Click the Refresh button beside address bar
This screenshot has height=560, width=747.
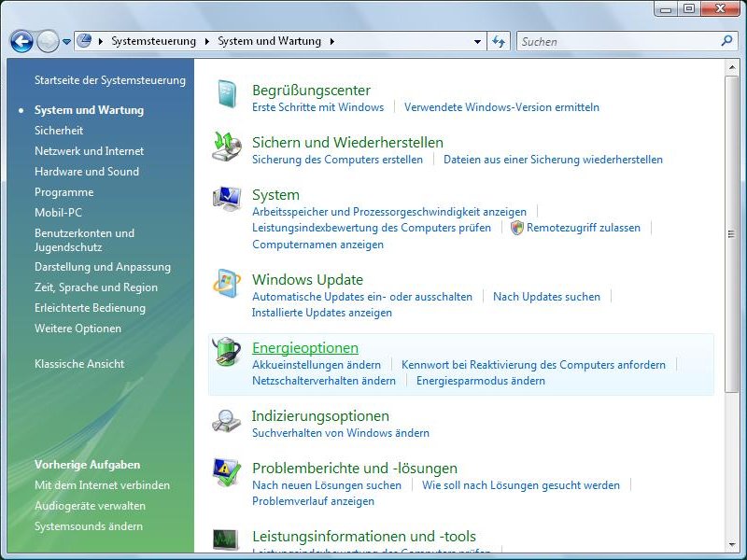[x=499, y=41]
